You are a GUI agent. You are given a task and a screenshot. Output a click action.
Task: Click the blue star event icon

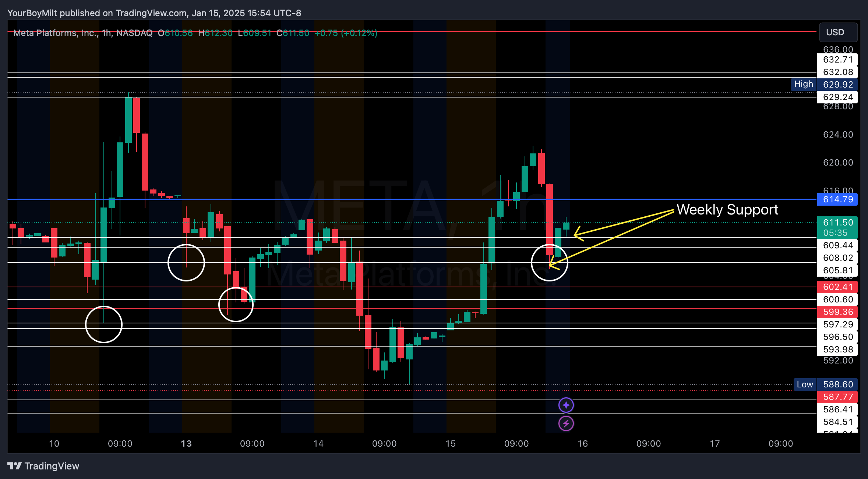click(566, 405)
